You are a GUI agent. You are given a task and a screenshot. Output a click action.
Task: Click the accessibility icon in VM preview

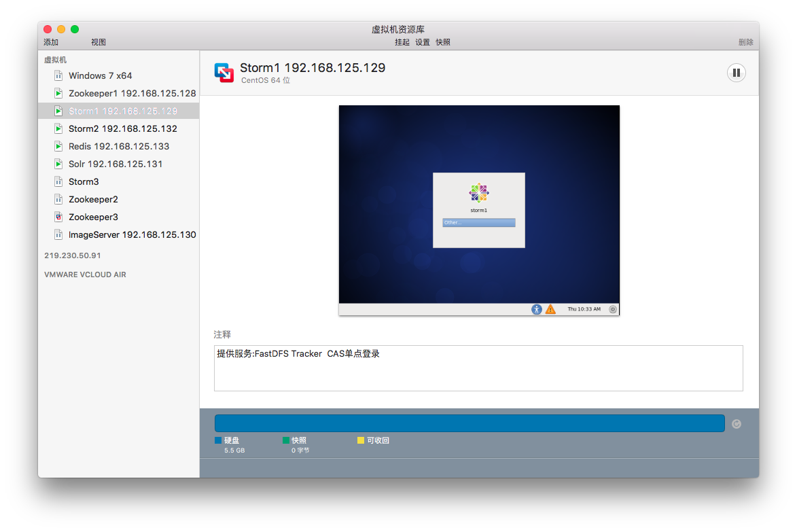pyautogui.click(x=537, y=309)
